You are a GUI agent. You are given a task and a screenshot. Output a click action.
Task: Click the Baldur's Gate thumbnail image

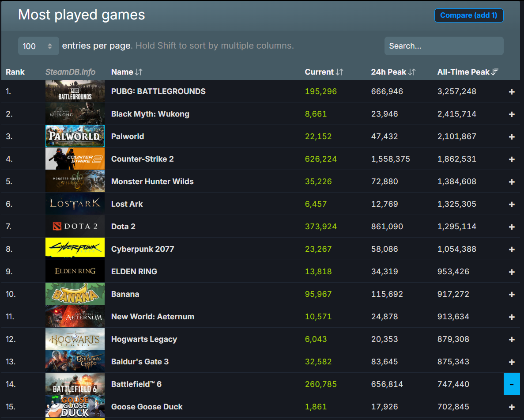point(75,361)
